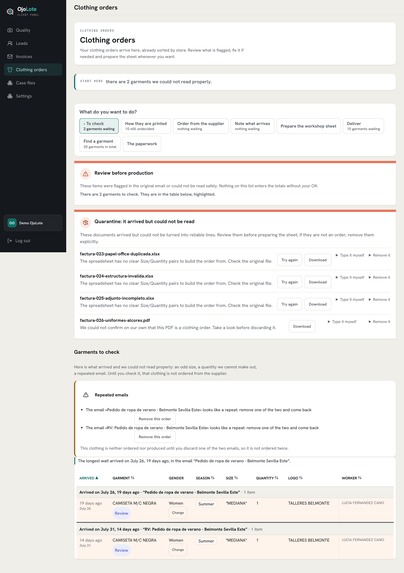The image size is (404, 573).
Task: Select Order from the supplier tab
Action: tap(201, 126)
